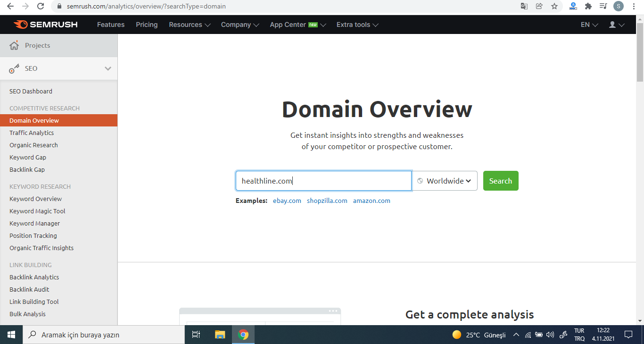Open Keyword Magic Tool
Viewport: 644px width, 344px height.
[x=37, y=211]
